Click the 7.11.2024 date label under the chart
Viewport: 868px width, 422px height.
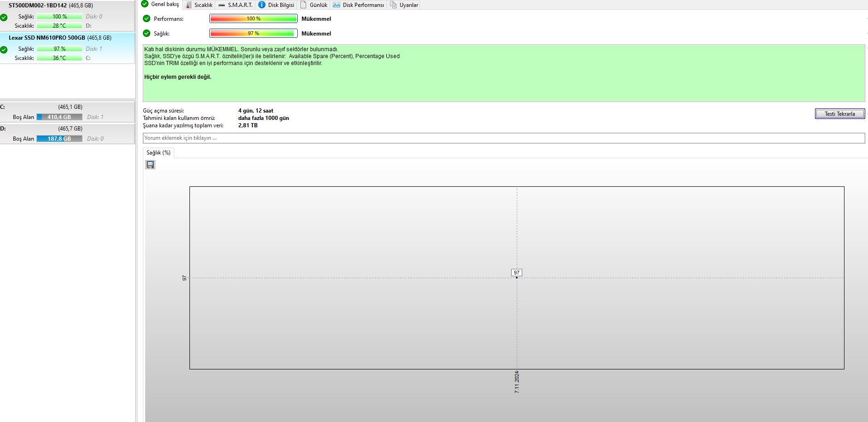[517, 382]
